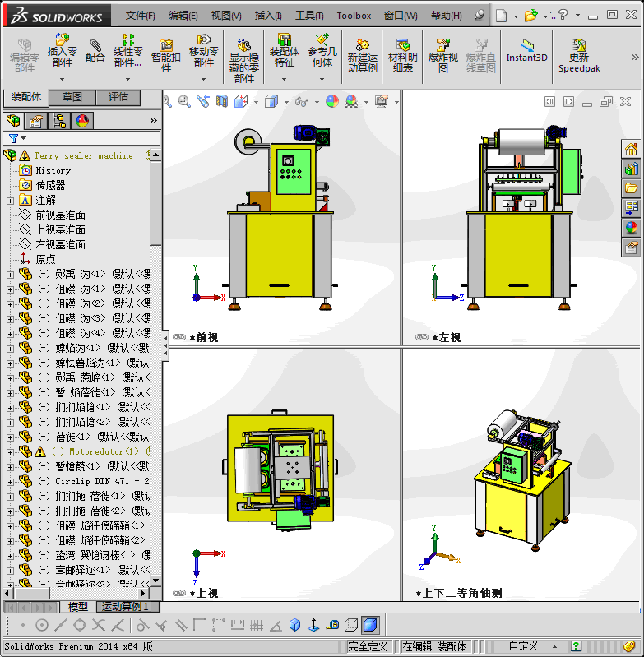
Task: Click New Motion Study (新建运动算例)
Action: tap(363, 55)
